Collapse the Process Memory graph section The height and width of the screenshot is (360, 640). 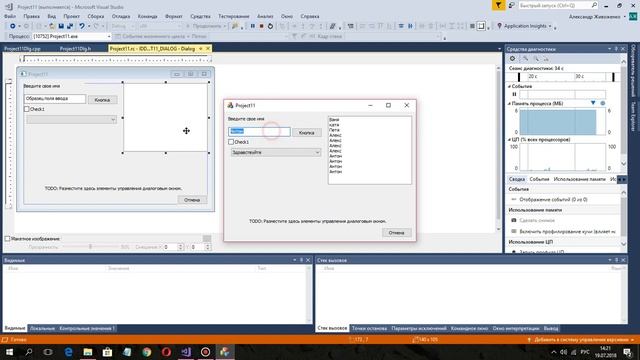(509, 104)
